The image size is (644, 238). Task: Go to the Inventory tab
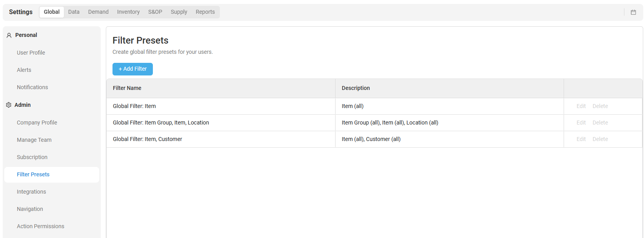[x=128, y=12]
